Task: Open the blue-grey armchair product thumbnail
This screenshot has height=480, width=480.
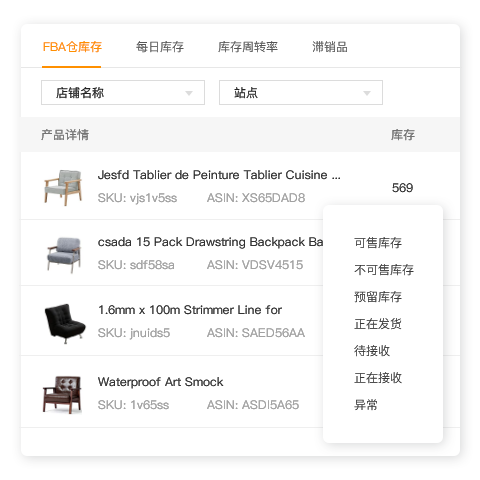Action: (x=64, y=254)
